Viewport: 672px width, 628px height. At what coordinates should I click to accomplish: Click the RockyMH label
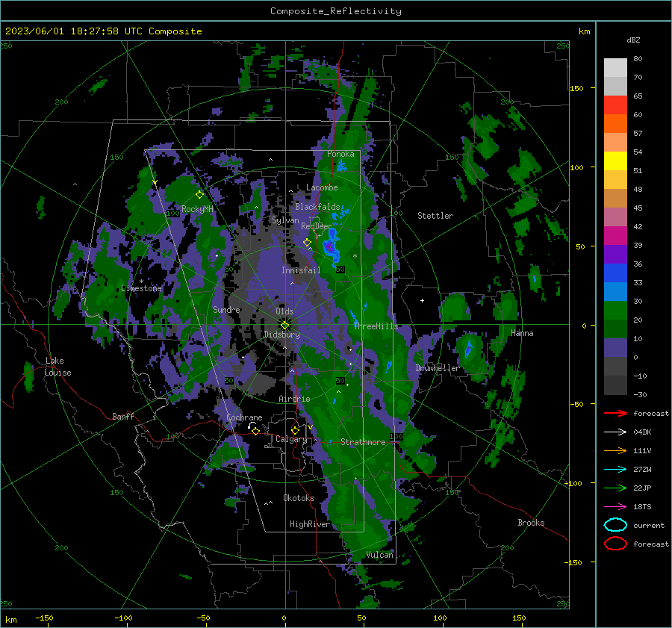click(x=197, y=209)
